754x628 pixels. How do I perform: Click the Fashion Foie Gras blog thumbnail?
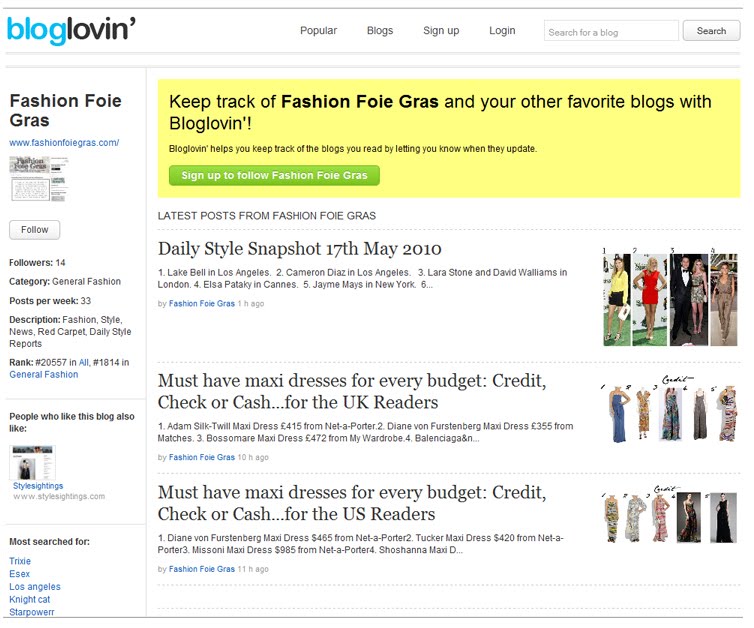point(38,178)
